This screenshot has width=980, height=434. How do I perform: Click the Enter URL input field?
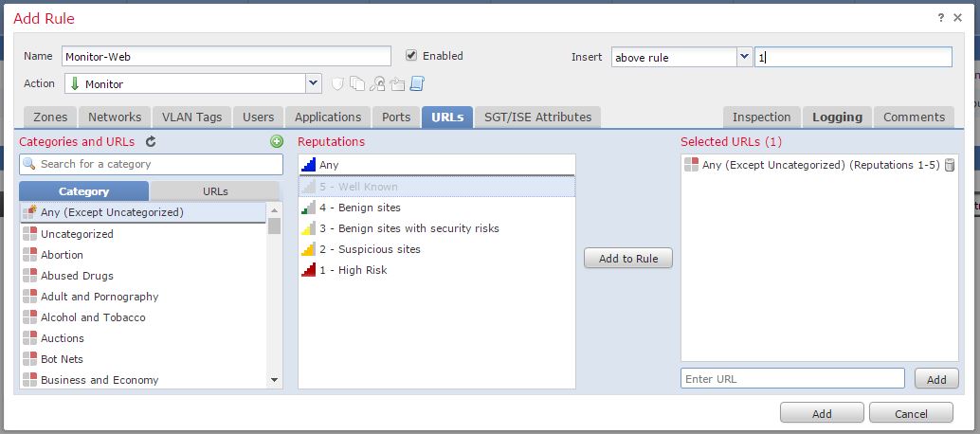(792, 378)
